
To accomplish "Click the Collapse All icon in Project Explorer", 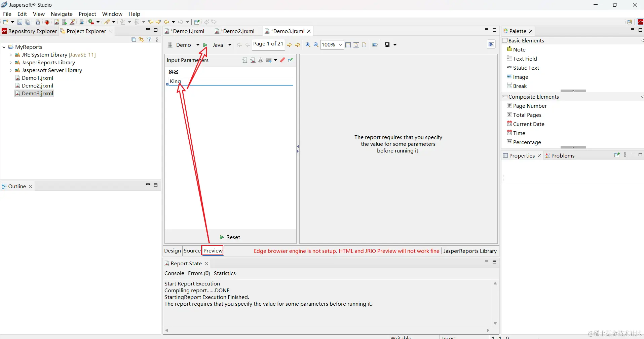I will click(134, 39).
